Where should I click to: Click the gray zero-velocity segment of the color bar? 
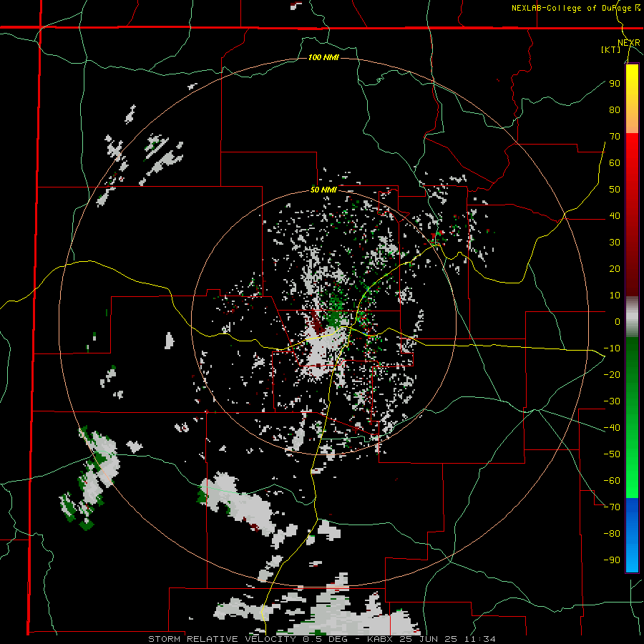tap(632, 316)
